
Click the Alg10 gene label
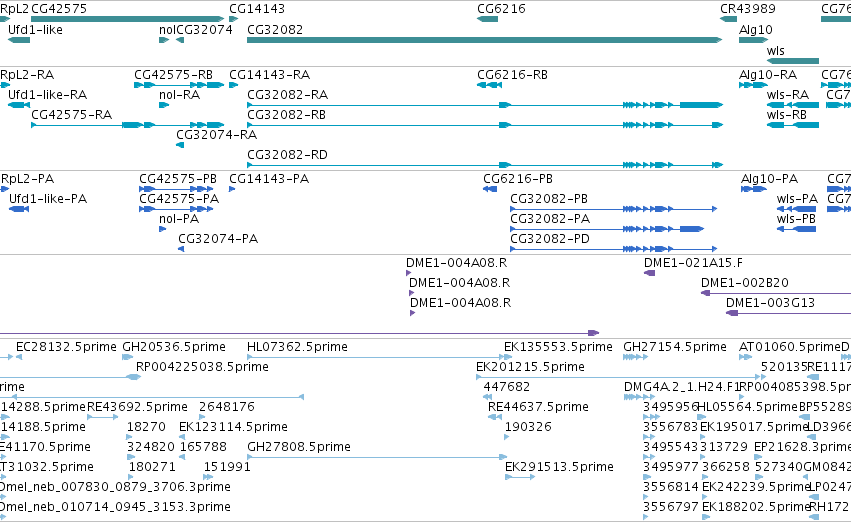tap(755, 30)
